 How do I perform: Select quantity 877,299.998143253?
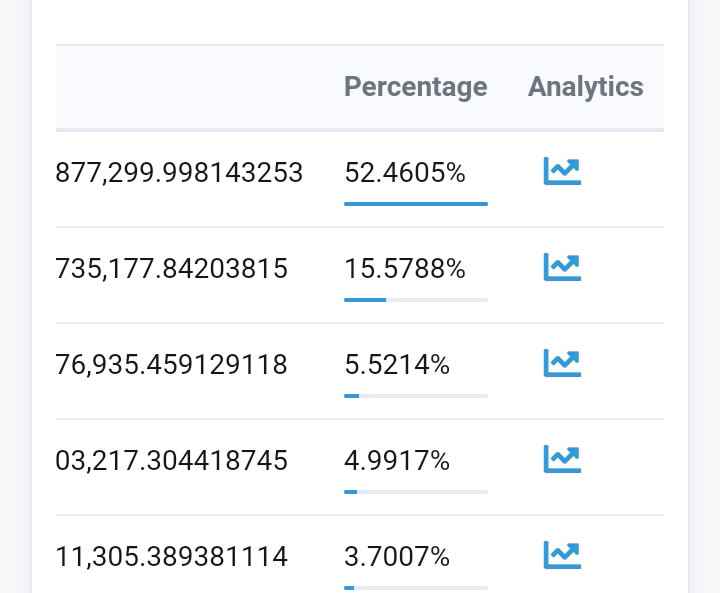(179, 173)
